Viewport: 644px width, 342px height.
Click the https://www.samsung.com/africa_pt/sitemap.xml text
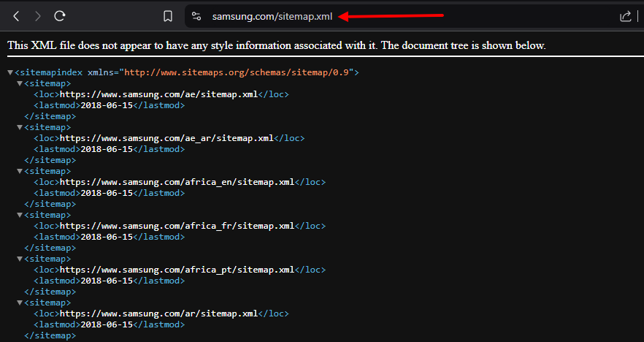tap(177, 270)
